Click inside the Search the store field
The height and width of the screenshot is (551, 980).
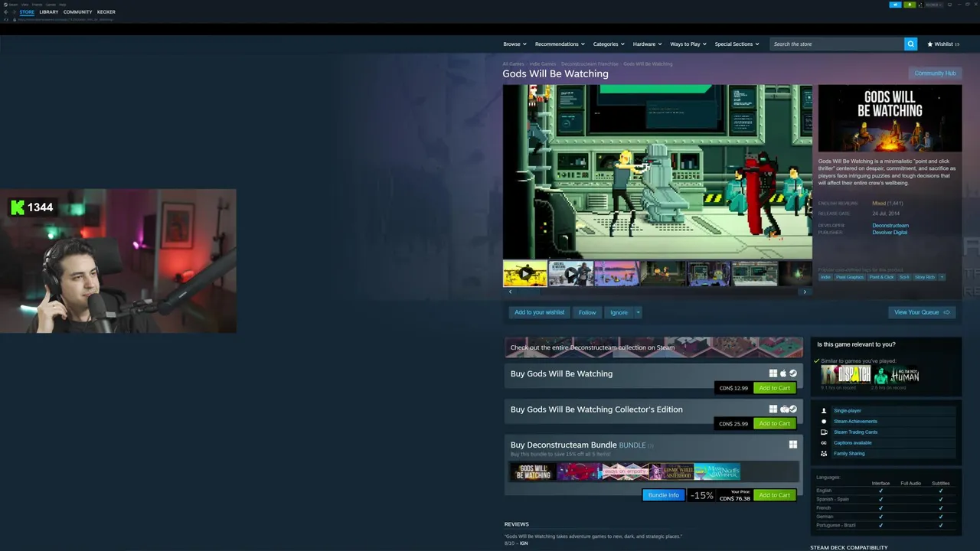[x=836, y=44]
